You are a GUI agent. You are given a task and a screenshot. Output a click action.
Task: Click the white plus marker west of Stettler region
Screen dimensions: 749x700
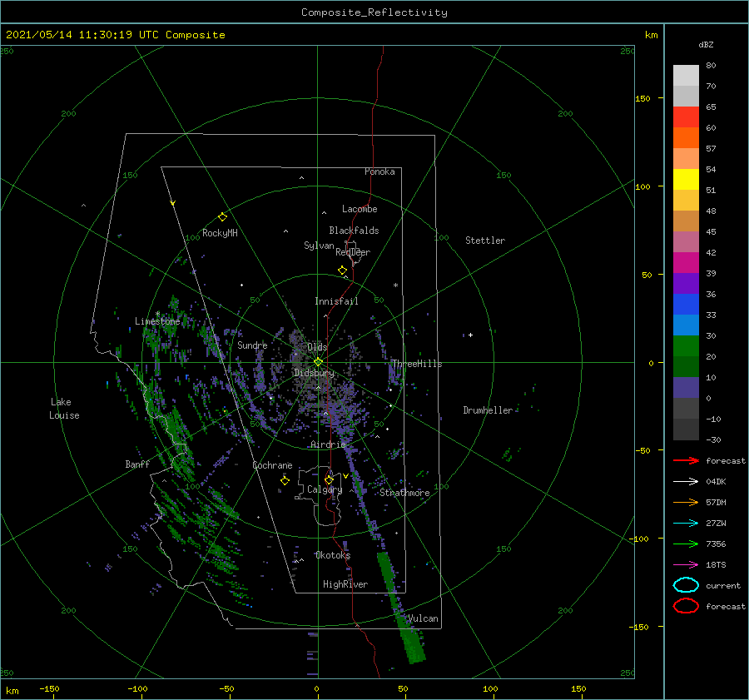point(470,335)
